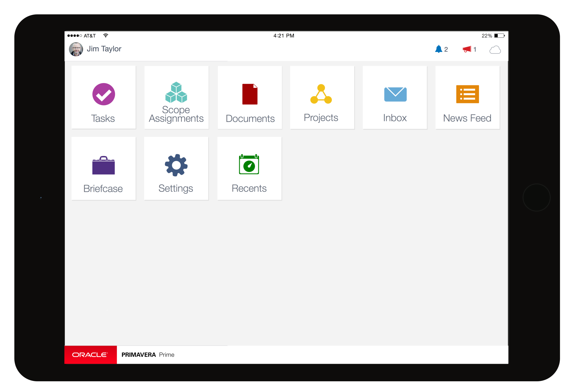Screen dimensions: 574x392
Task: Click the Primavera Prime label
Action: coord(148,355)
